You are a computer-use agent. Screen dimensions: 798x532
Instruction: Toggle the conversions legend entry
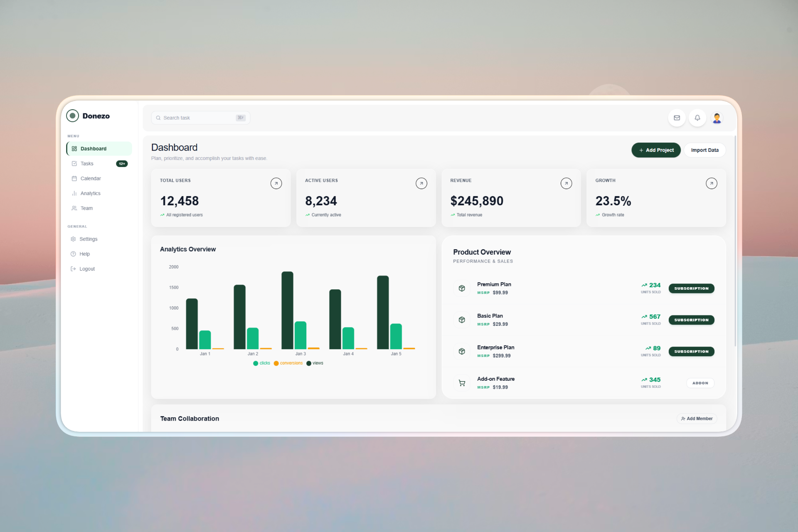[x=288, y=363]
